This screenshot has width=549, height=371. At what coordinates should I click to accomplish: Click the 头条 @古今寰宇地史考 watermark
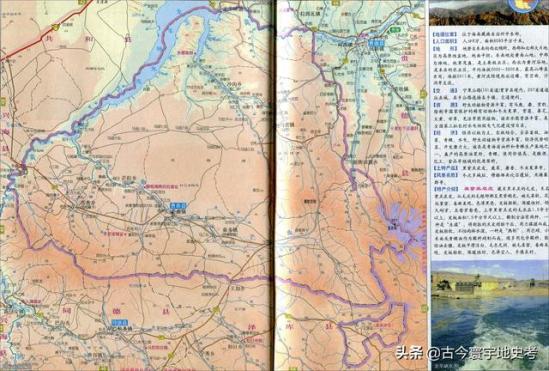tap(467, 353)
